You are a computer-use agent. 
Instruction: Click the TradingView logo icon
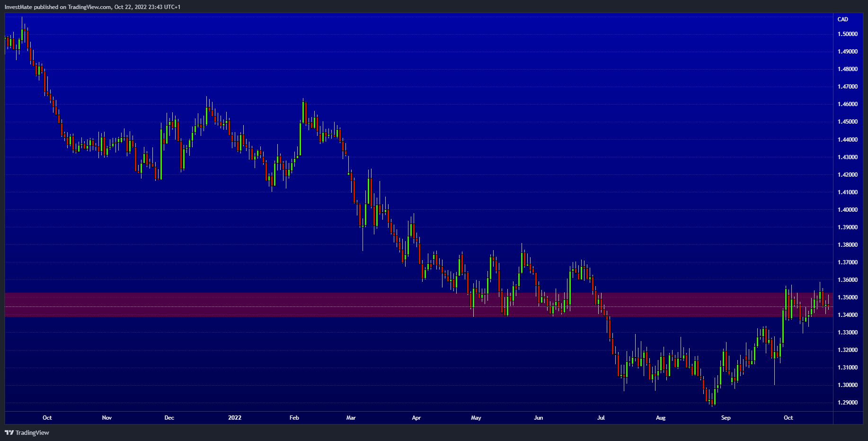point(9,432)
